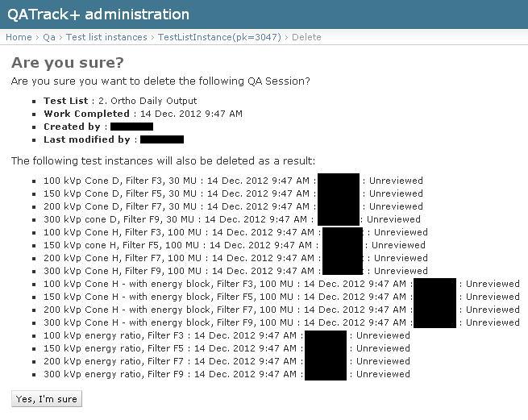Open redacted link for 150 kVp Cone D F5

click(x=338, y=193)
